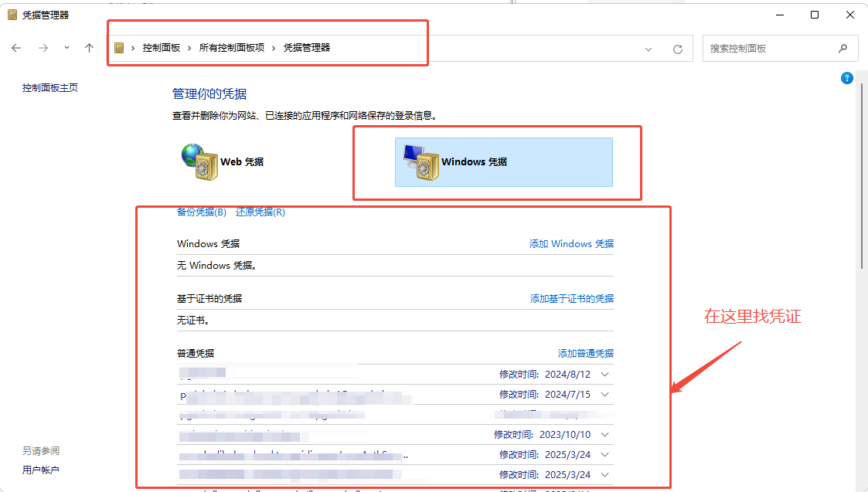
Task: Click 添加基于证书的凭据 link
Action: pyautogui.click(x=572, y=298)
